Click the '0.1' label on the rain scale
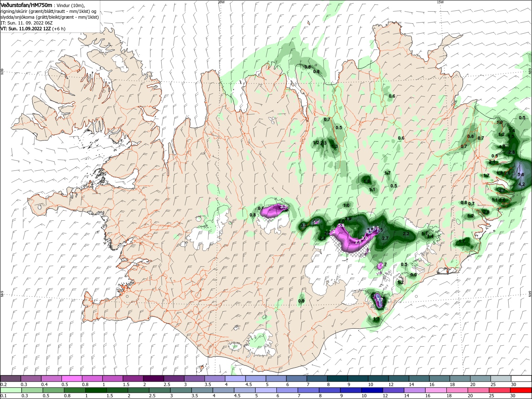 click(3, 396)
